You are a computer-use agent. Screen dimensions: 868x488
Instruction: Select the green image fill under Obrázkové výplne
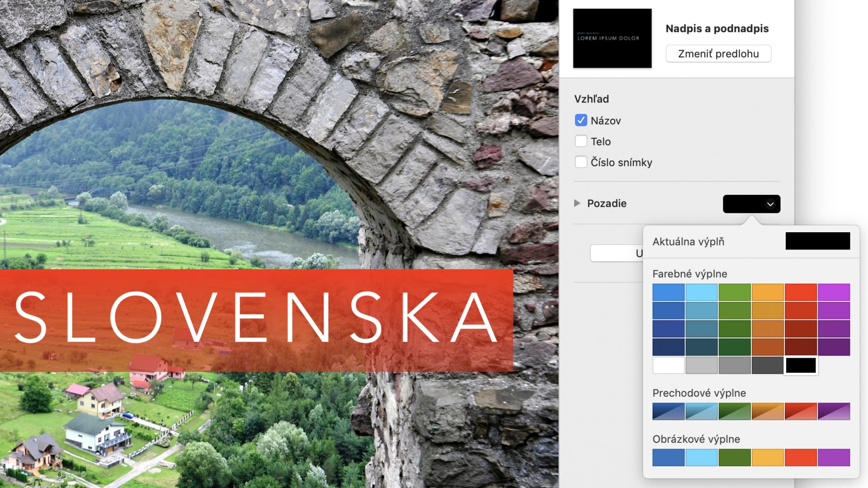point(735,457)
